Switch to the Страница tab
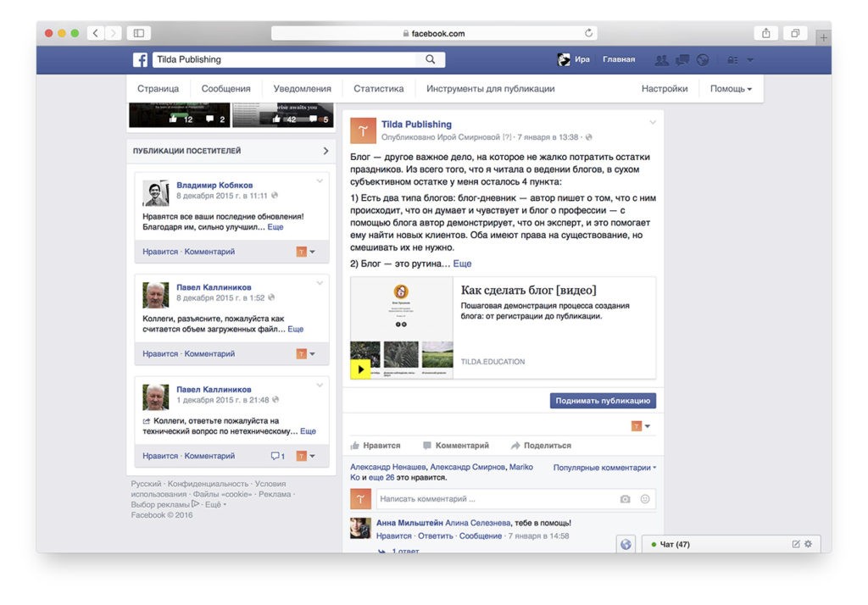Image resolution: width=868 pixels, height=605 pixels. point(159,89)
